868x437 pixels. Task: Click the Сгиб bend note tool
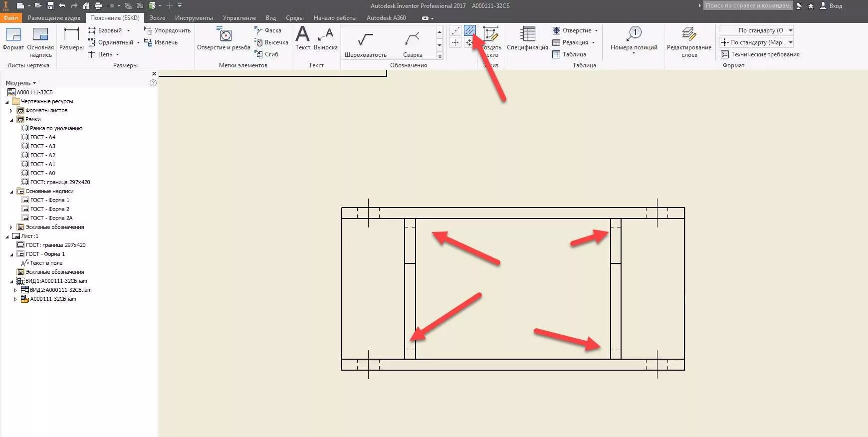point(266,54)
